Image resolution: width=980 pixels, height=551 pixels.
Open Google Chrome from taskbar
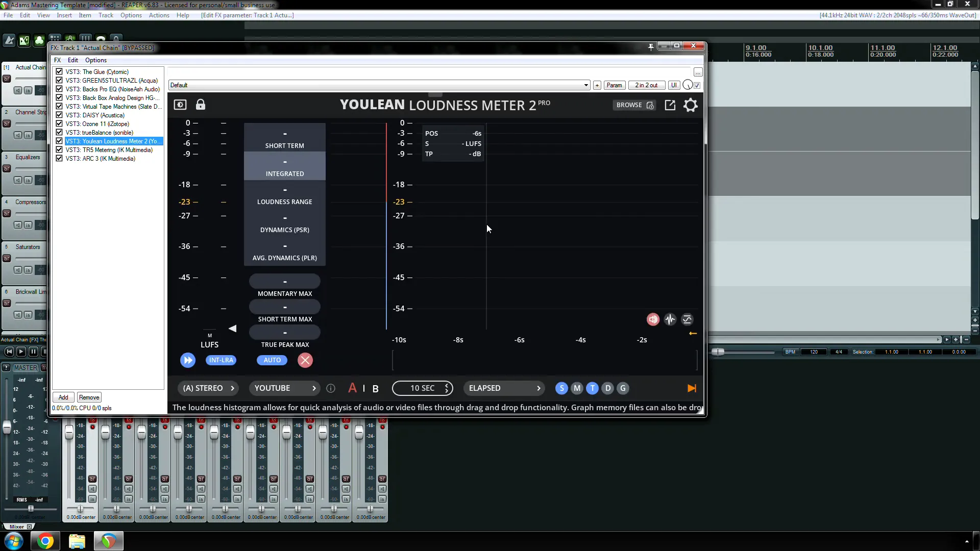pyautogui.click(x=45, y=541)
